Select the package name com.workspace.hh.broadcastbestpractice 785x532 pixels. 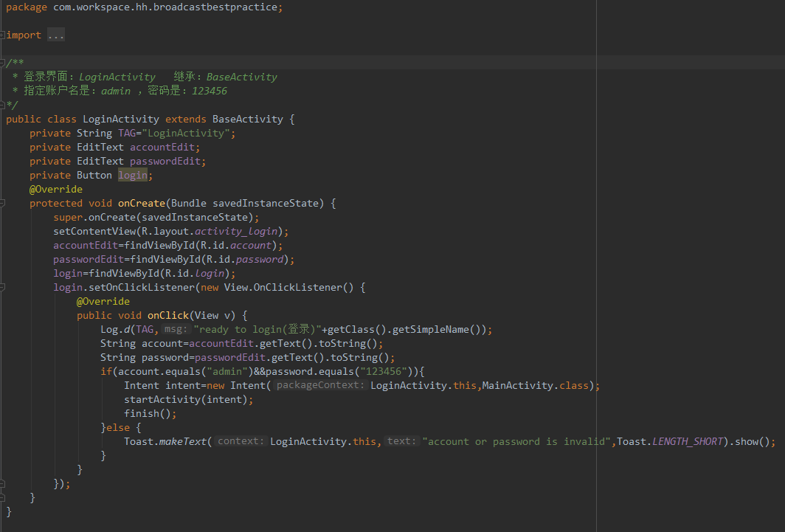pyautogui.click(x=165, y=7)
